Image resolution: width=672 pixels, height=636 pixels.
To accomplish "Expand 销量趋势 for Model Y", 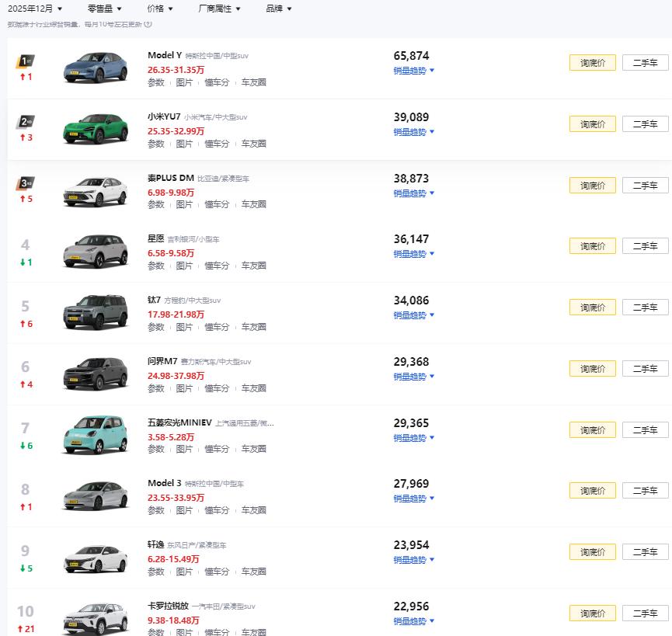I will (413, 71).
